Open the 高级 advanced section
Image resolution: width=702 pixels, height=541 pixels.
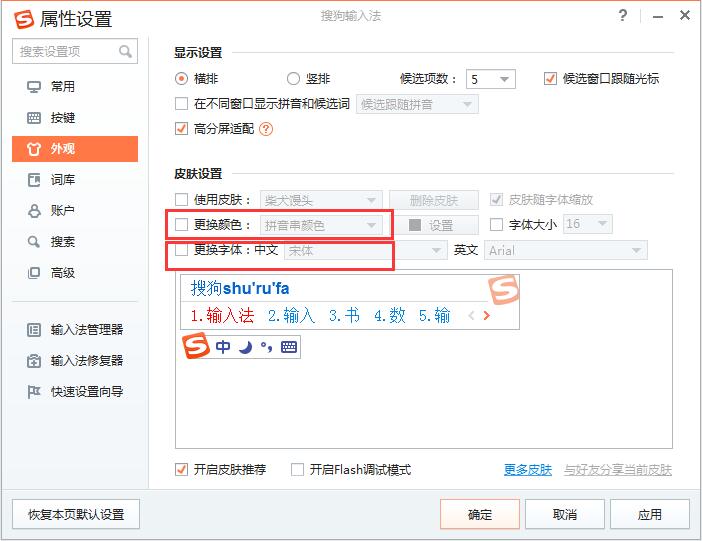75,273
